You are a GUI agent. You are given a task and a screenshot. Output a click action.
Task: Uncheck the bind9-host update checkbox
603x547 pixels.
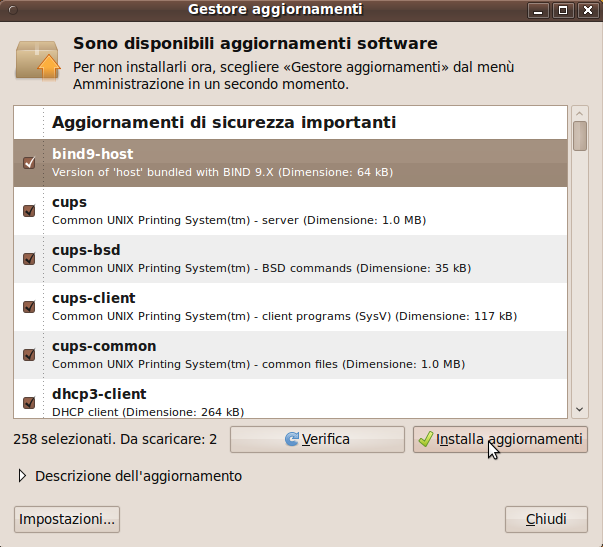29,163
